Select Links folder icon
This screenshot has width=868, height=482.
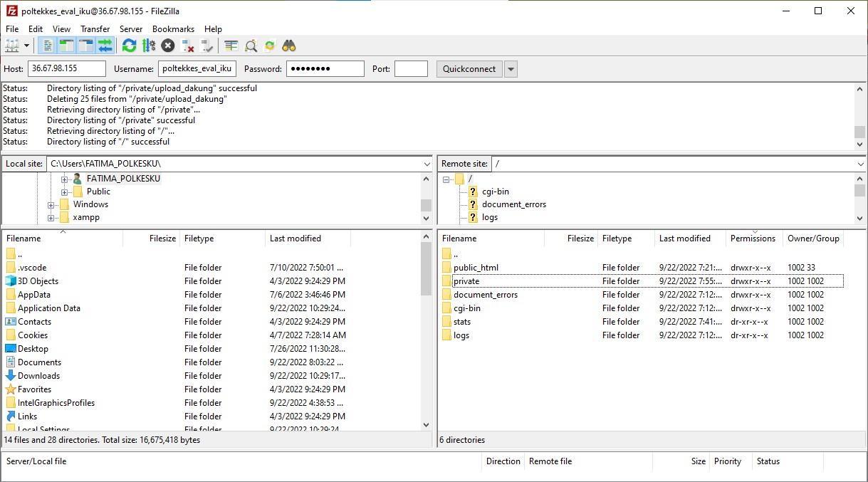click(x=11, y=416)
